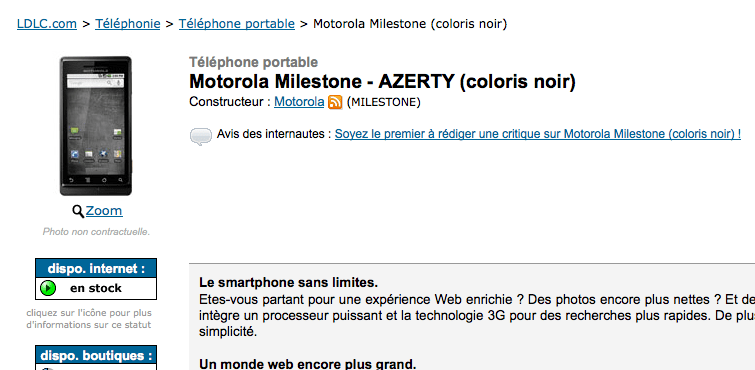755x370 pixels.
Task: Click the 'Le smartphone sans limites' heading
Action: coord(288,282)
